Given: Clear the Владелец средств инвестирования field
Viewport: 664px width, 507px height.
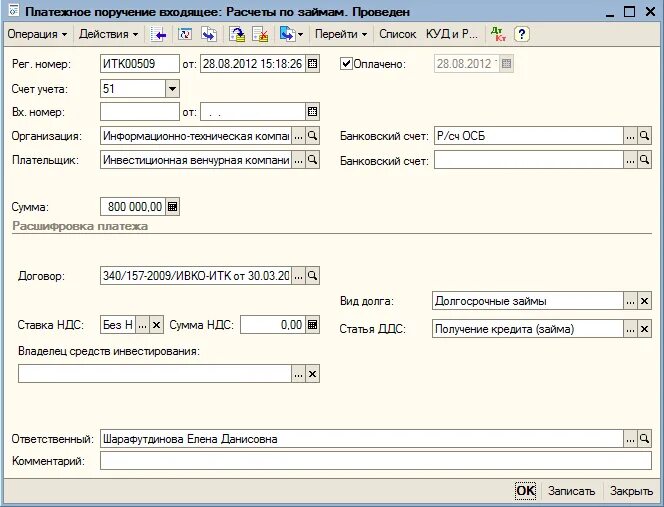Looking at the screenshot, I should click(313, 374).
